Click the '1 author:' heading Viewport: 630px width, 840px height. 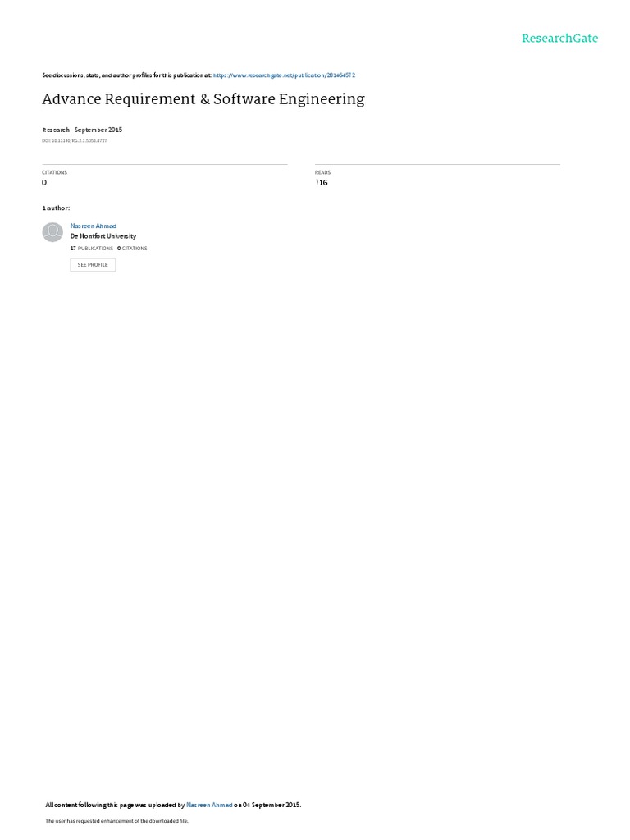[56, 208]
